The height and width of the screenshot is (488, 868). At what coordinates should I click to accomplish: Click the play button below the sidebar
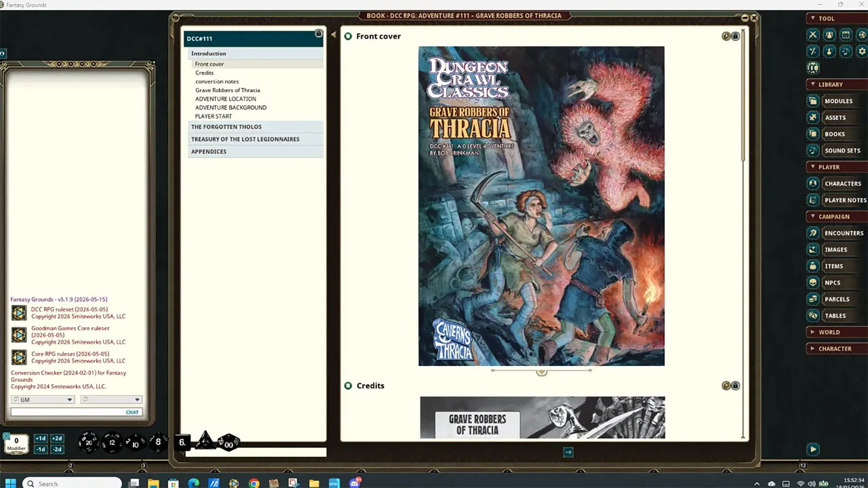pos(813,449)
